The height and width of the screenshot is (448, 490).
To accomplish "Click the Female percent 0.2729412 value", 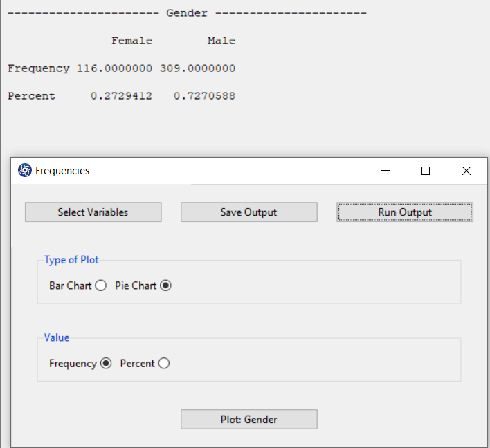I will [122, 96].
